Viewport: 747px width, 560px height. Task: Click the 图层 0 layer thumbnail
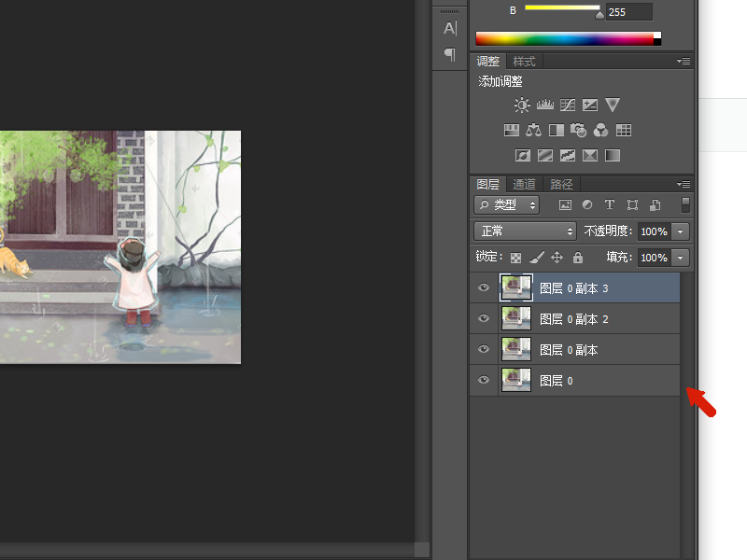pyautogui.click(x=516, y=381)
